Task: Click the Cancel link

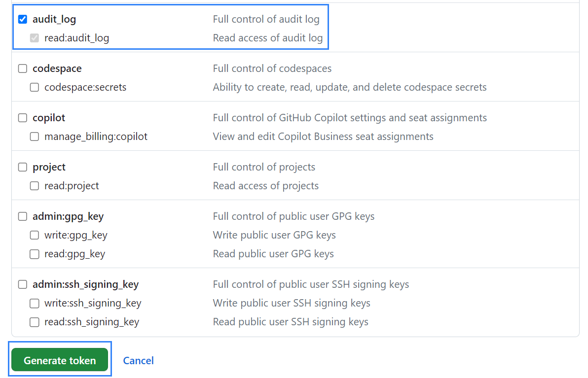Action: [139, 360]
